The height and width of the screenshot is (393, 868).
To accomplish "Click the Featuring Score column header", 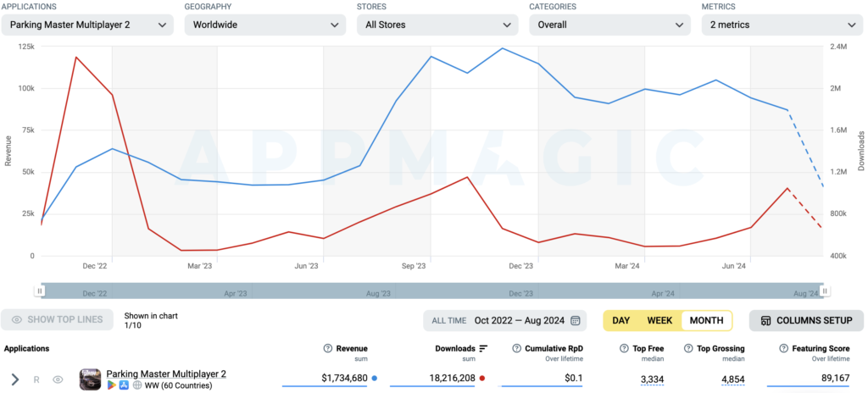I will click(821, 349).
